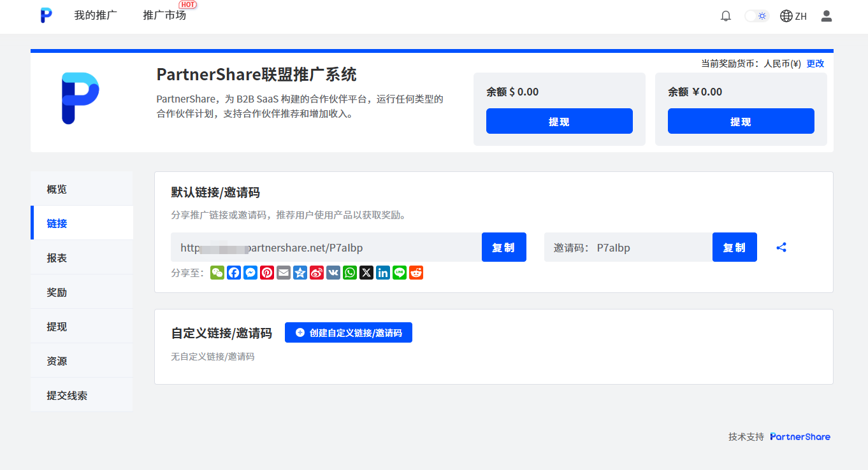Screen dimensions: 868x470
Task: Select 链接 in the sidebar
Action: tap(82, 223)
